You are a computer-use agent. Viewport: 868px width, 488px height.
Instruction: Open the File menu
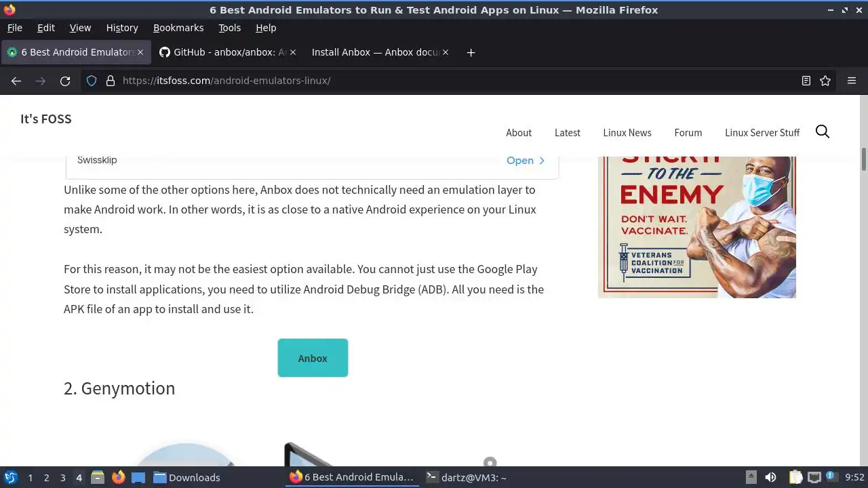click(x=14, y=28)
